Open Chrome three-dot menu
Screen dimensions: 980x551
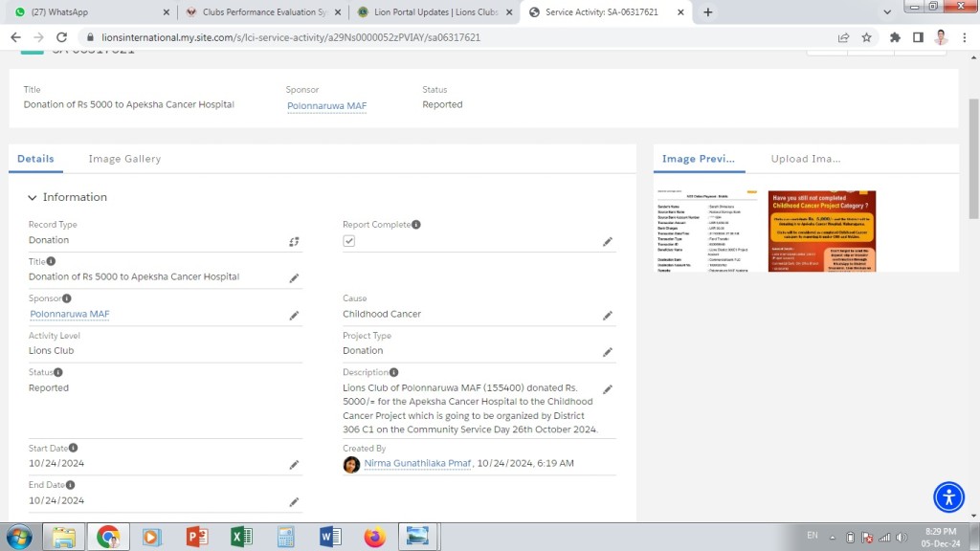pos(965,37)
